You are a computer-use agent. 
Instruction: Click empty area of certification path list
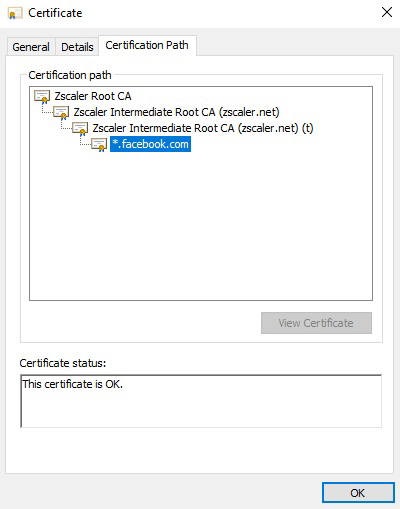(x=201, y=227)
